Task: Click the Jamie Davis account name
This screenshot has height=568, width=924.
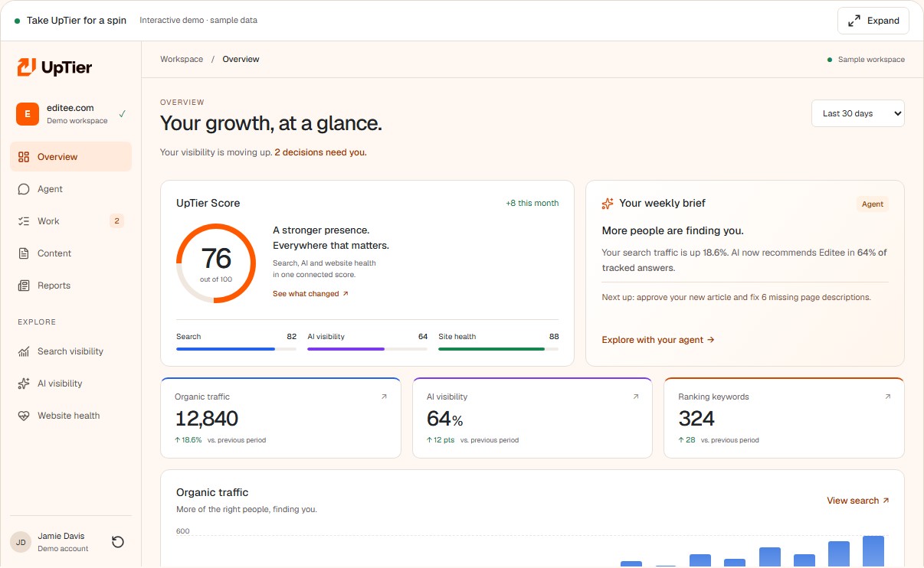Action: (x=61, y=536)
